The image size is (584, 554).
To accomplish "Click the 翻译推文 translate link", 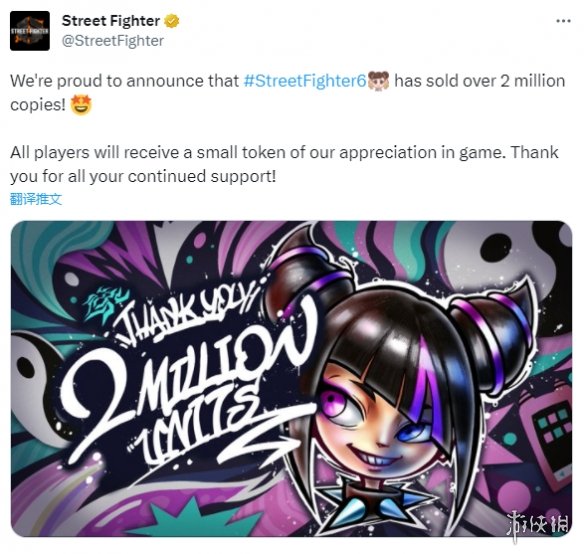I will pos(36,199).
